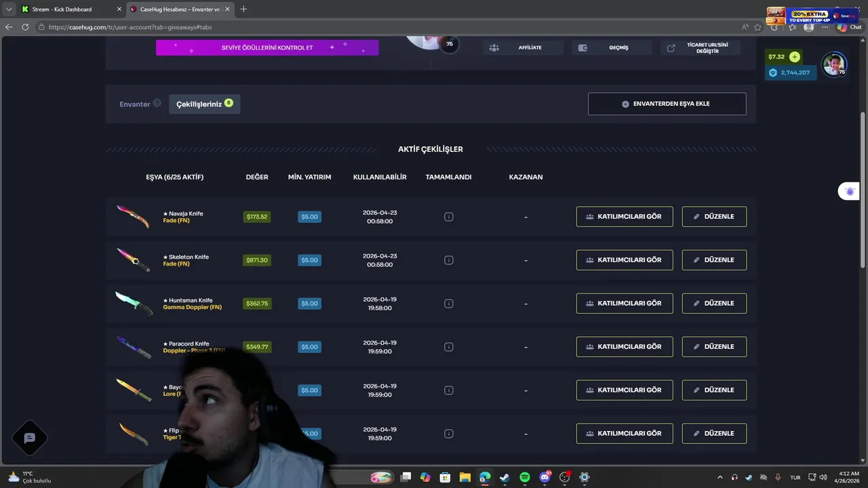This screenshot has height=488, width=868.
Task: Open the support chat bubble icon
Action: 29,438
